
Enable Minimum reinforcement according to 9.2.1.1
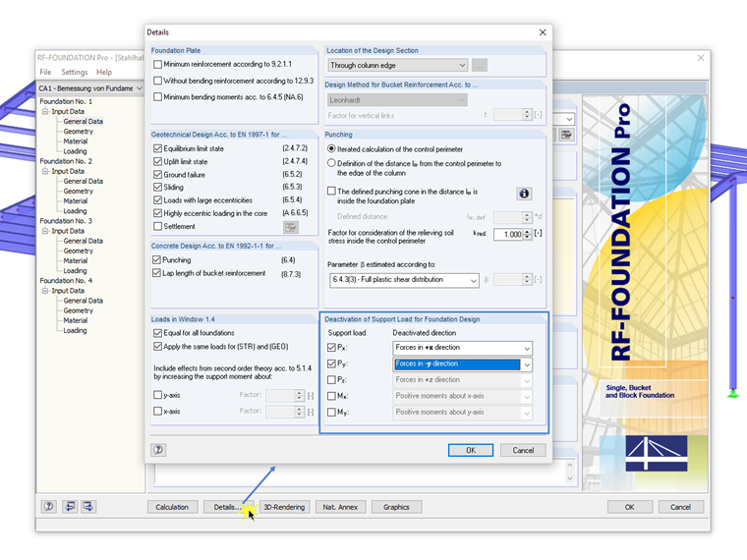(x=157, y=64)
